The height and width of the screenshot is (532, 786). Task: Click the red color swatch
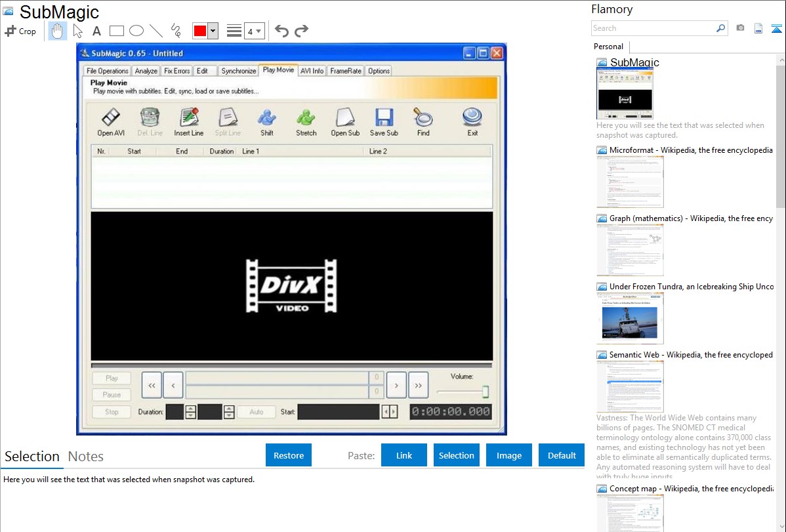coord(200,31)
